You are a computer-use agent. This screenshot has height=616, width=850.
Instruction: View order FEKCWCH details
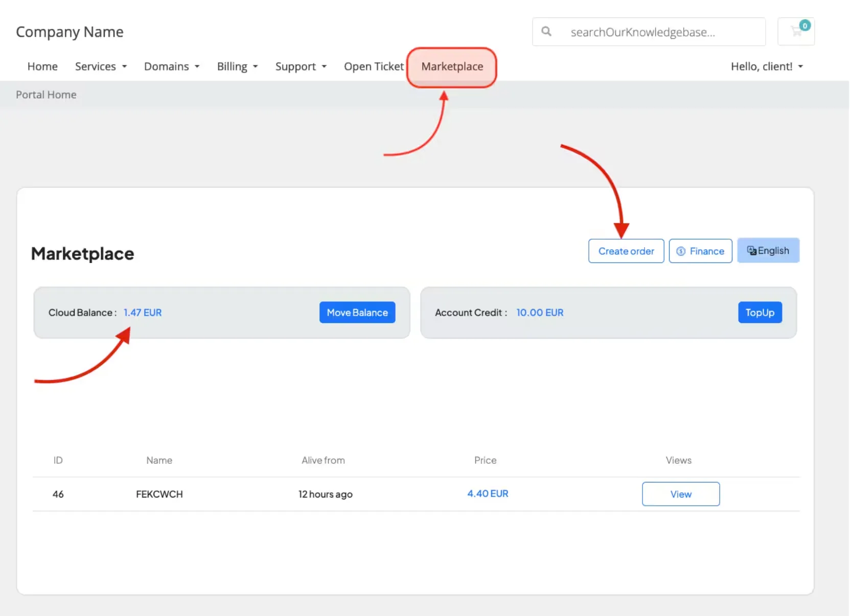tap(681, 494)
